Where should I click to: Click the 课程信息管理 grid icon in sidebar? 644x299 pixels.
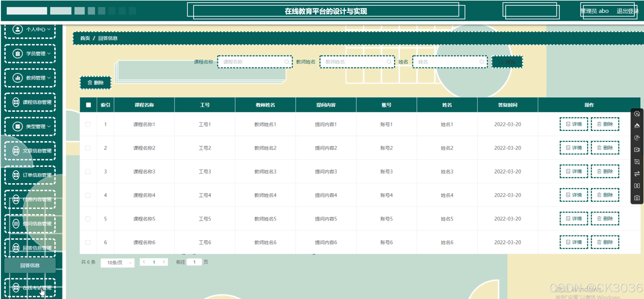coord(16,102)
